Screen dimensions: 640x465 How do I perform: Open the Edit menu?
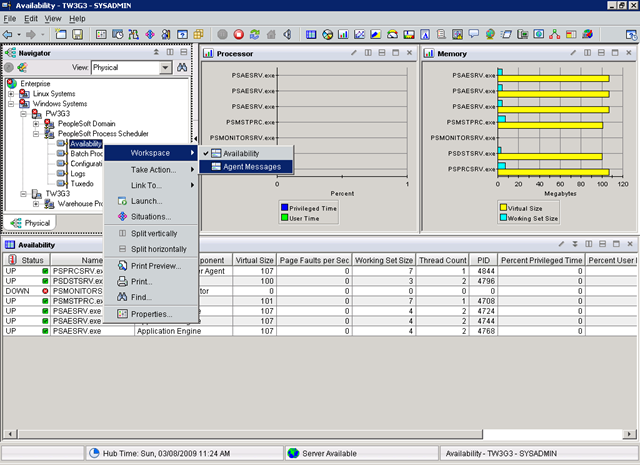tap(31, 19)
